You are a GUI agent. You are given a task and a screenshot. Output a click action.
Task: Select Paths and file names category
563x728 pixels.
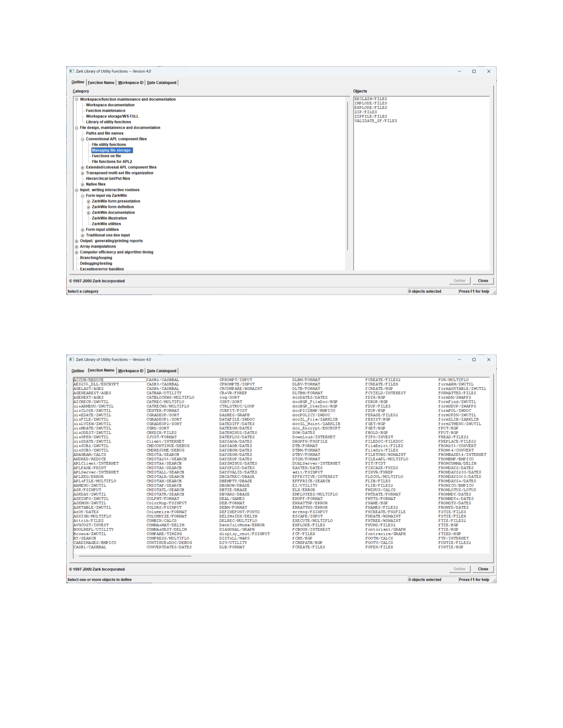104,133
